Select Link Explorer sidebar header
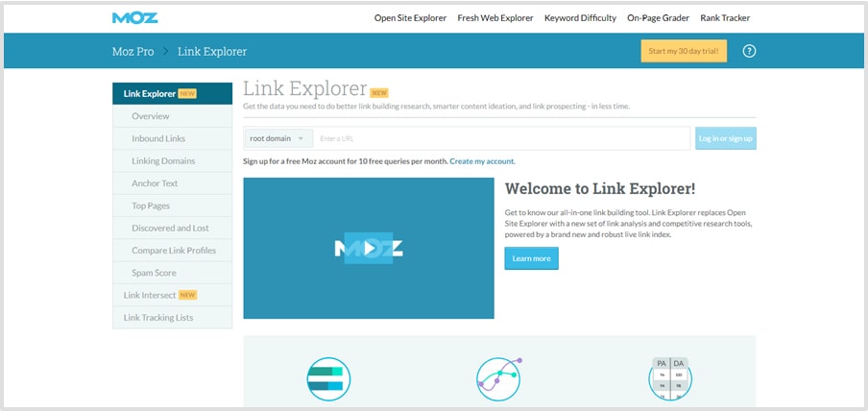This screenshot has width=868, height=411. point(172,93)
